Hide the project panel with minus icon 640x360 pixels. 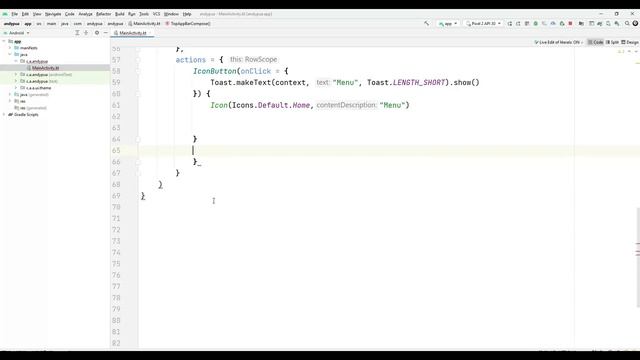tap(106, 33)
